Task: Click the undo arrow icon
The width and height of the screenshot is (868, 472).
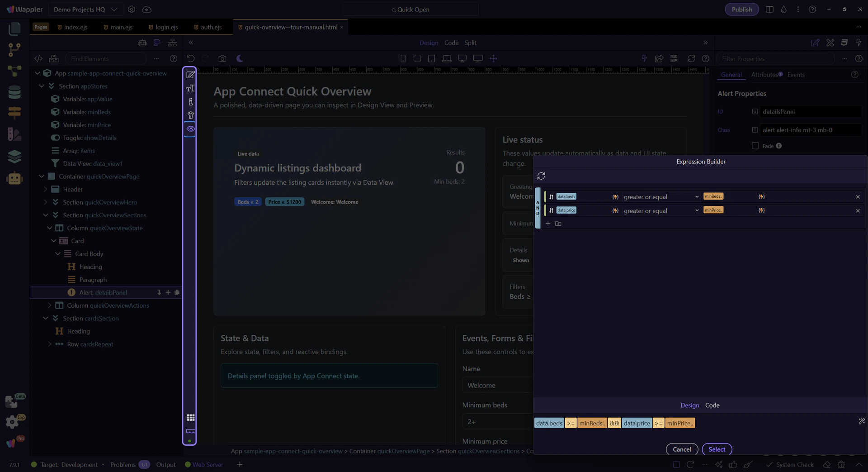Action: 191,59
